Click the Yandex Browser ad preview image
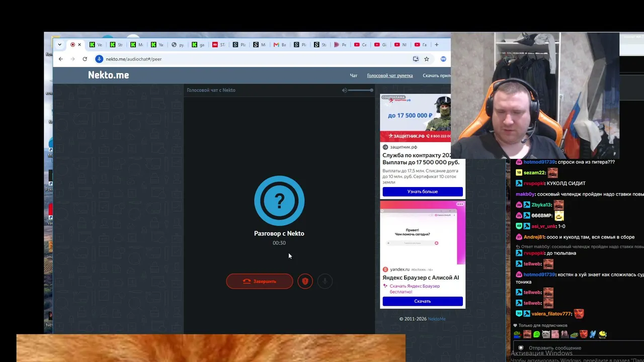Image resolution: width=644 pixels, height=362 pixels. click(x=423, y=232)
